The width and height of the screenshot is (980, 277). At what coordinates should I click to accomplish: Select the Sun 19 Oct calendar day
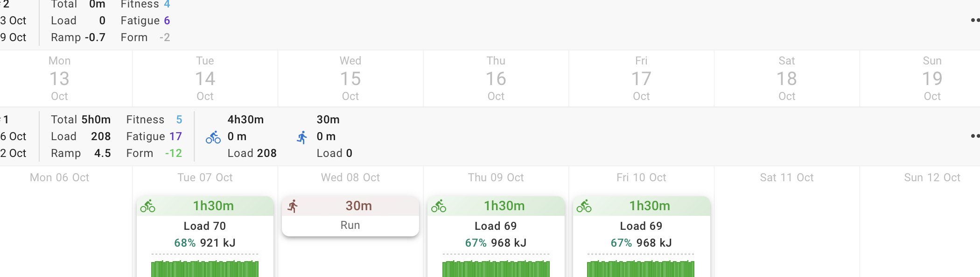(x=932, y=78)
